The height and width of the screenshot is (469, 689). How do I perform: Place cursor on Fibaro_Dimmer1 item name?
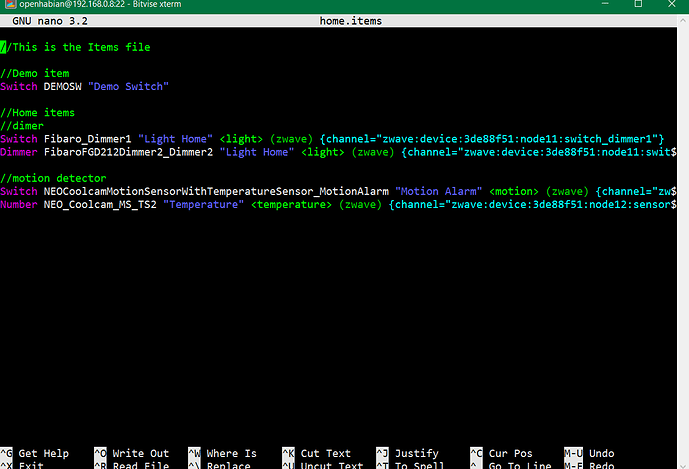point(87,138)
